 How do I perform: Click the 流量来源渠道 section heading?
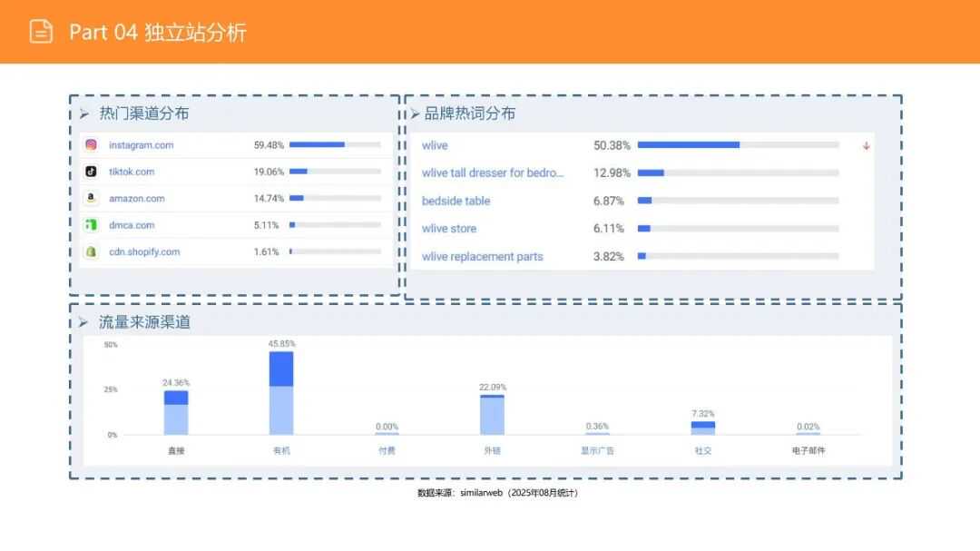[x=144, y=322]
